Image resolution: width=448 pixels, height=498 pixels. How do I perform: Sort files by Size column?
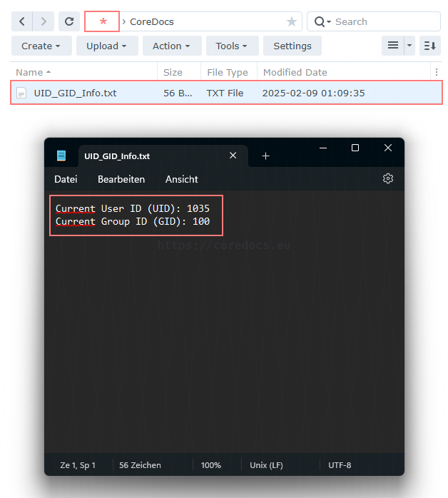[179, 72]
